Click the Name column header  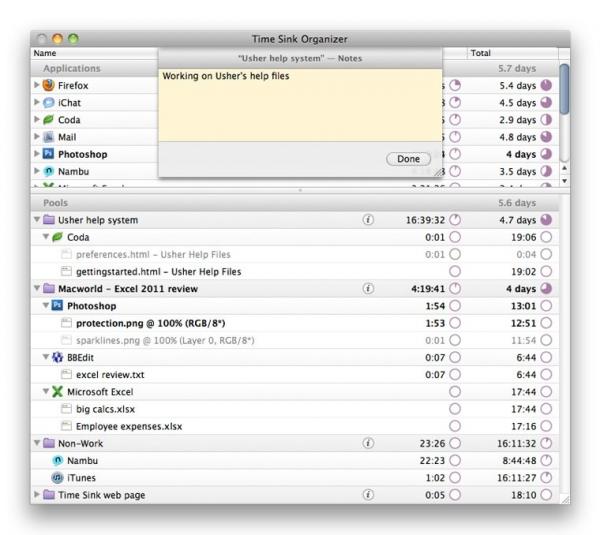[x=94, y=53]
